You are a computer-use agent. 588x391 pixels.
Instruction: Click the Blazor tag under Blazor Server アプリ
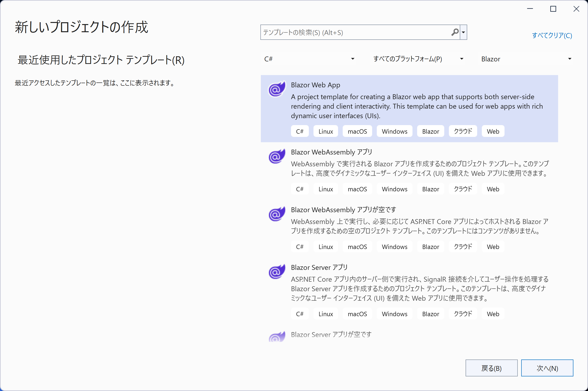point(431,314)
